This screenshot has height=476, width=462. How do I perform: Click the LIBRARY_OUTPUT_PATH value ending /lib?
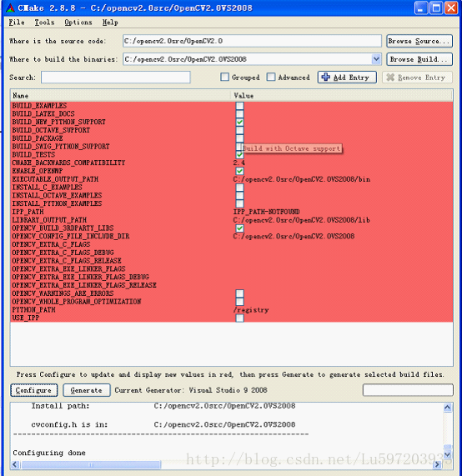(x=302, y=220)
